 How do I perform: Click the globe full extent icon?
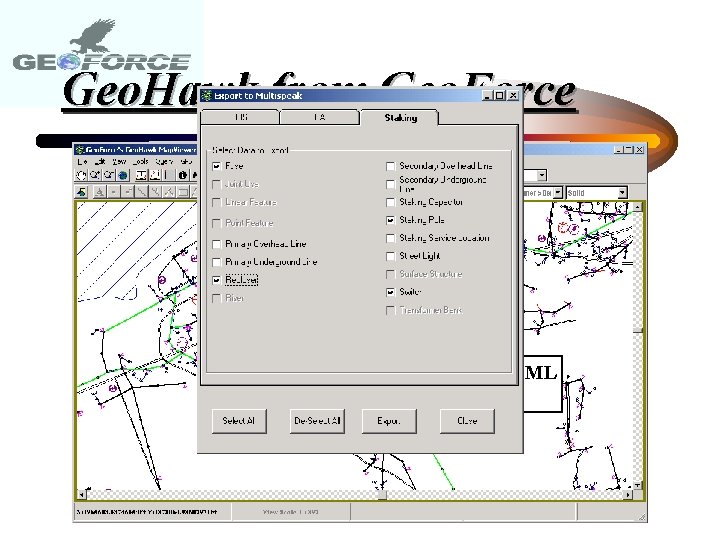click(x=123, y=175)
